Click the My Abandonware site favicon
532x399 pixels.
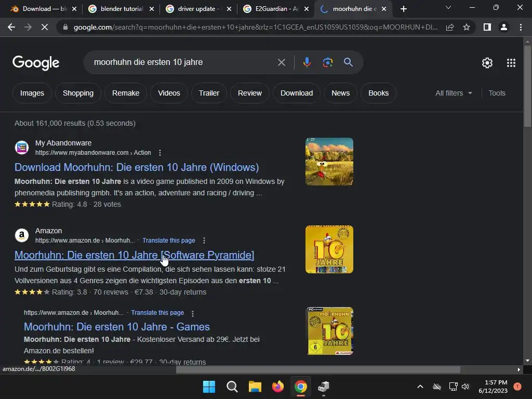point(22,148)
